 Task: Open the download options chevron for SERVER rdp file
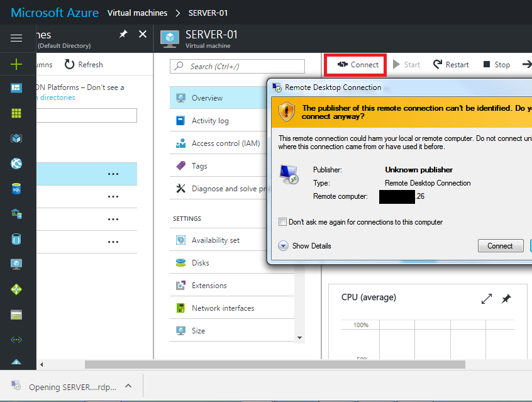click(x=128, y=386)
